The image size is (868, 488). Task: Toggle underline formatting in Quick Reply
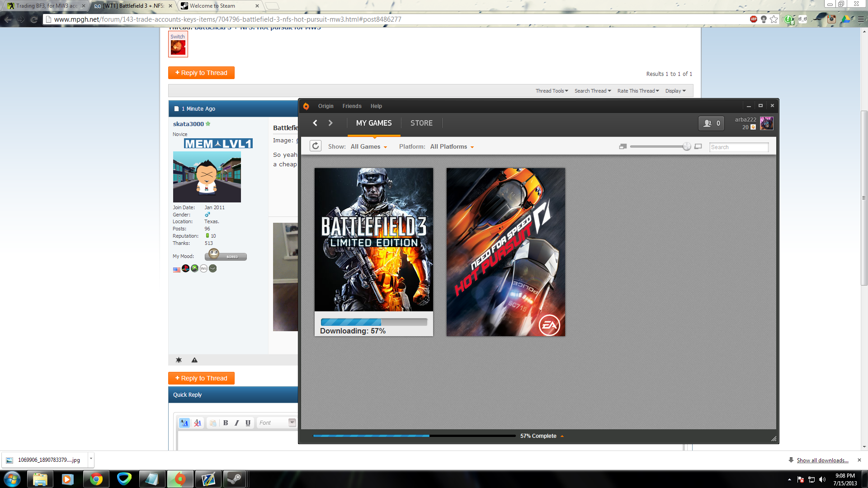(x=248, y=423)
